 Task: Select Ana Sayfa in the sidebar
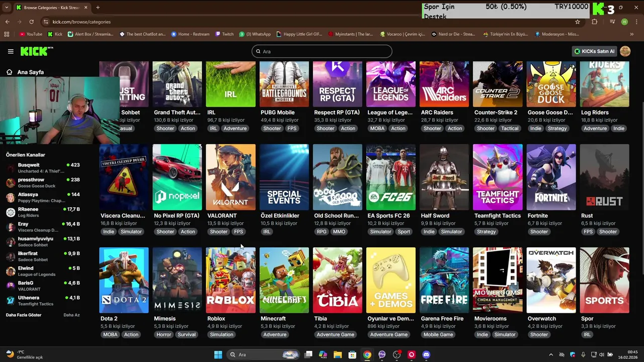[x=30, y=72]
